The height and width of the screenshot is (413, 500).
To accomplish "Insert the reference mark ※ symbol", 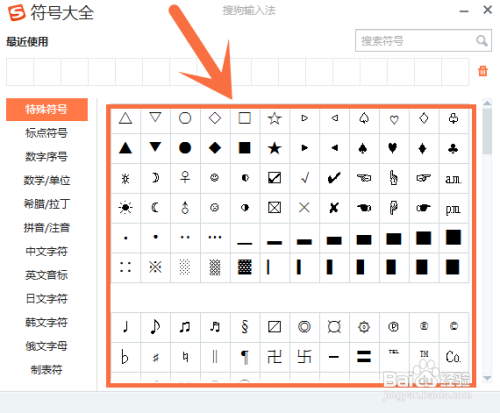I will pyautogui.click(x=155, y=267).
